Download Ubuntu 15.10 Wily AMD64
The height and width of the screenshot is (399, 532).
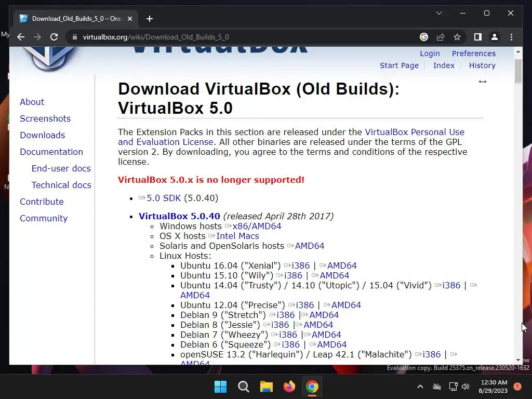point(335,275)
